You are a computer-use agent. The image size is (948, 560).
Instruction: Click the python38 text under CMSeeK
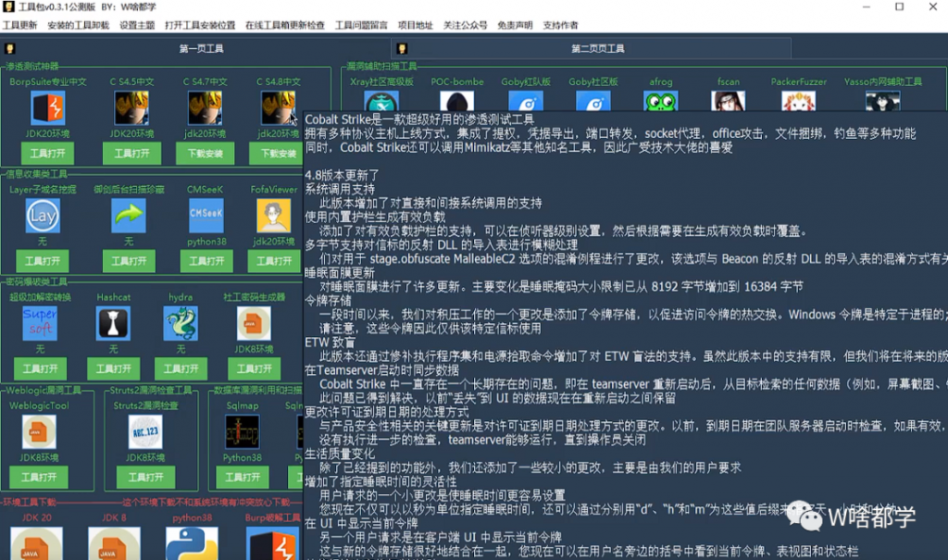[x=206, y=242]
